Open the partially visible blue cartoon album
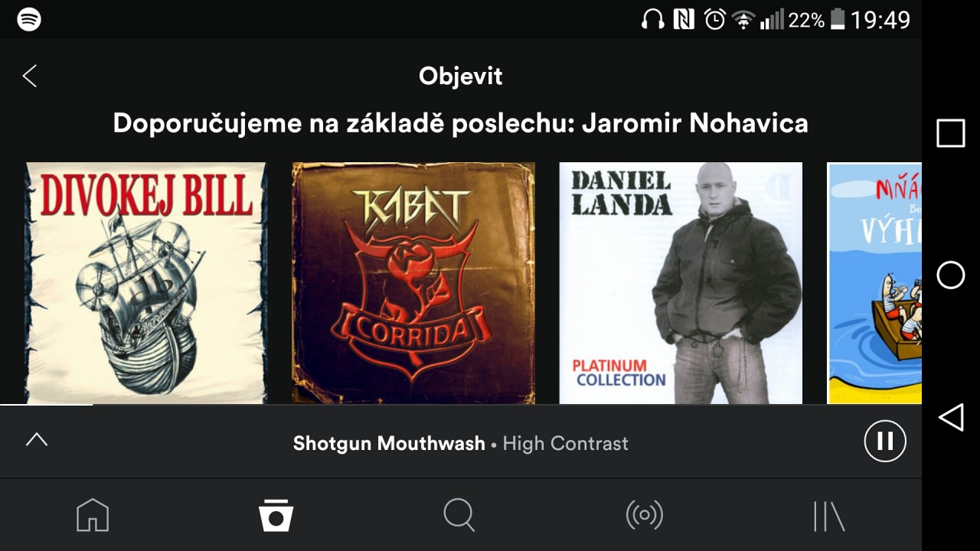Image resolution: width=980 pixels, height=551 pixels. tap(874, 282)
